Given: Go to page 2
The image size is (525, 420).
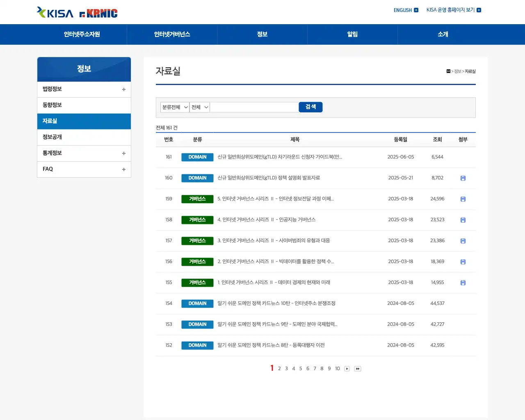Looking at the screenshot, I should (279, 369).
